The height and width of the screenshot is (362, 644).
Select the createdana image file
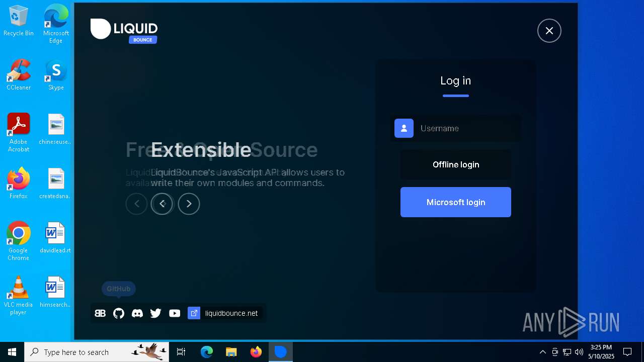coord(56,184)
